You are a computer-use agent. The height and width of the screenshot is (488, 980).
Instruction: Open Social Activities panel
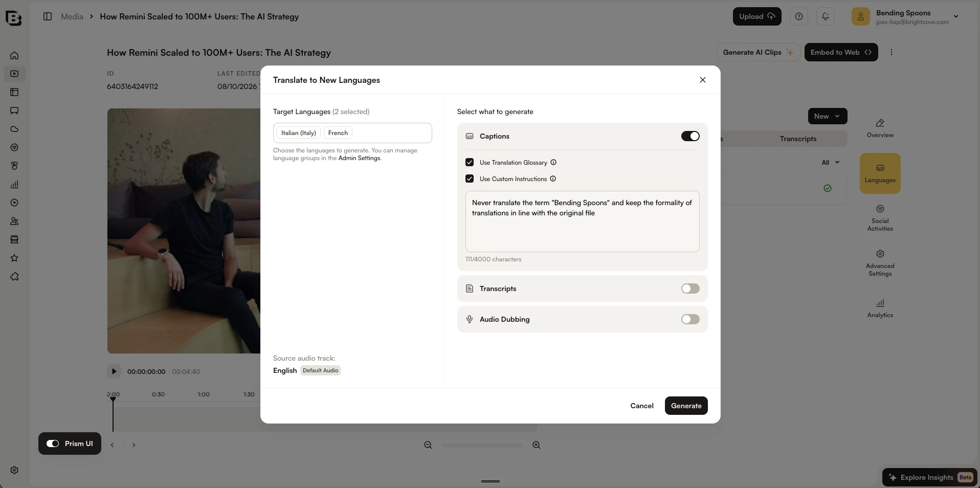(880, 218)
